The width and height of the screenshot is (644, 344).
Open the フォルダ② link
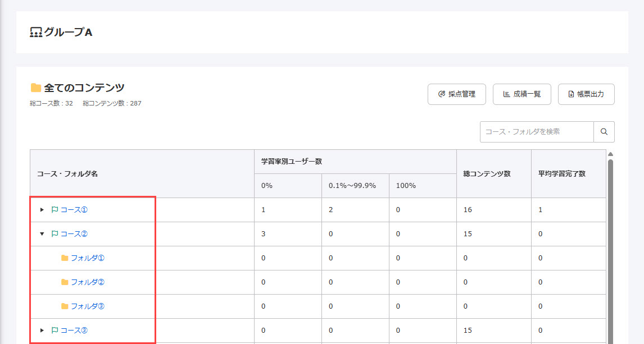[x=88, y=282]
